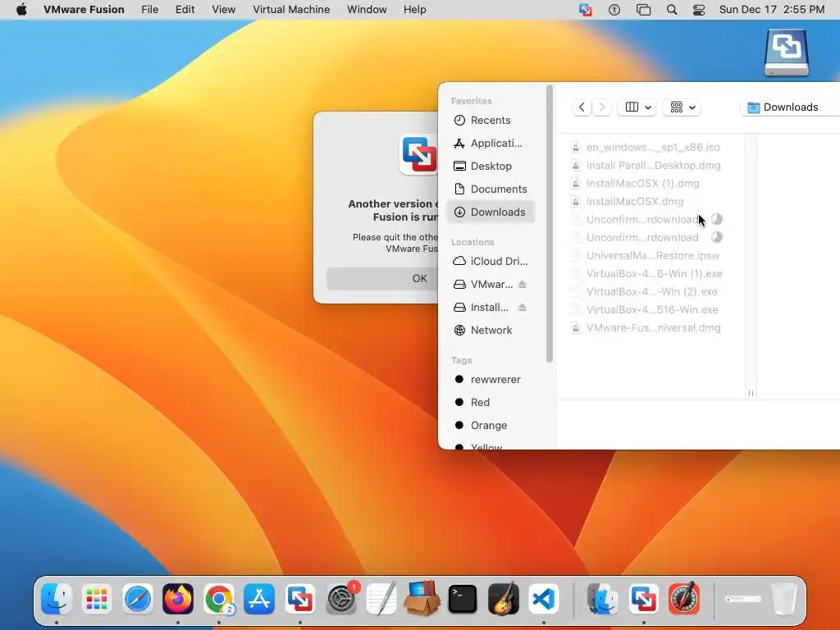Screen dimensions: 840x630
Task: Go back in the file browser
Action: pyautogui.click(x=582, y=107)
